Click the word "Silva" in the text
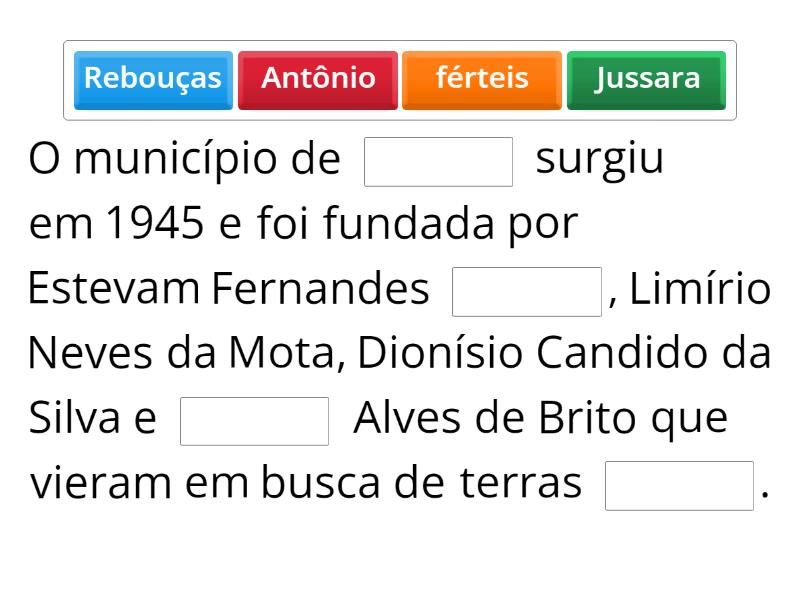The width and height of the screenshot is (800, 600). click(75, 418)
